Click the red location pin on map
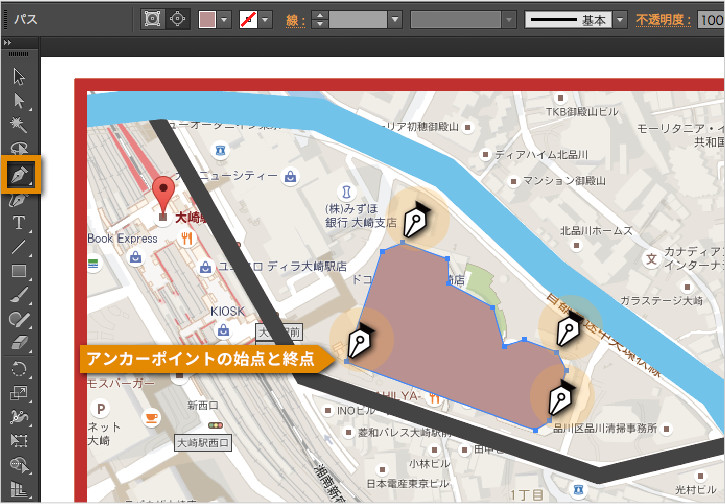 click(164, 195)
